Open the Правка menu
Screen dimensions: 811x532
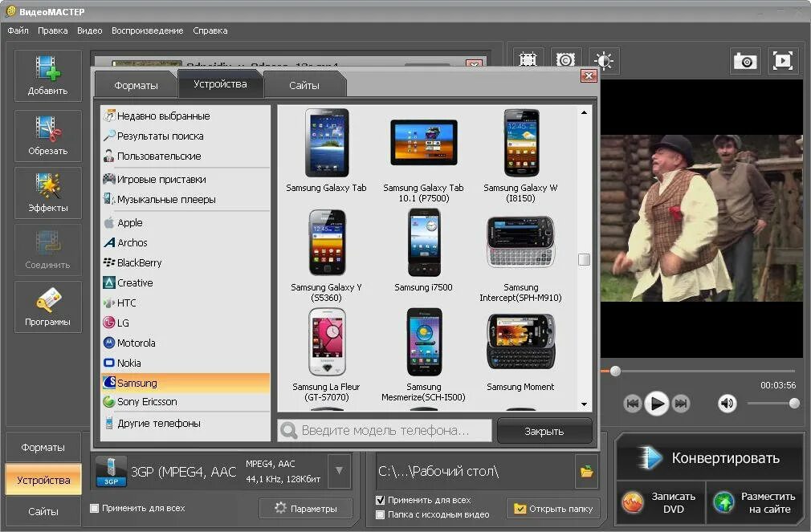click(x=53, y=30)
